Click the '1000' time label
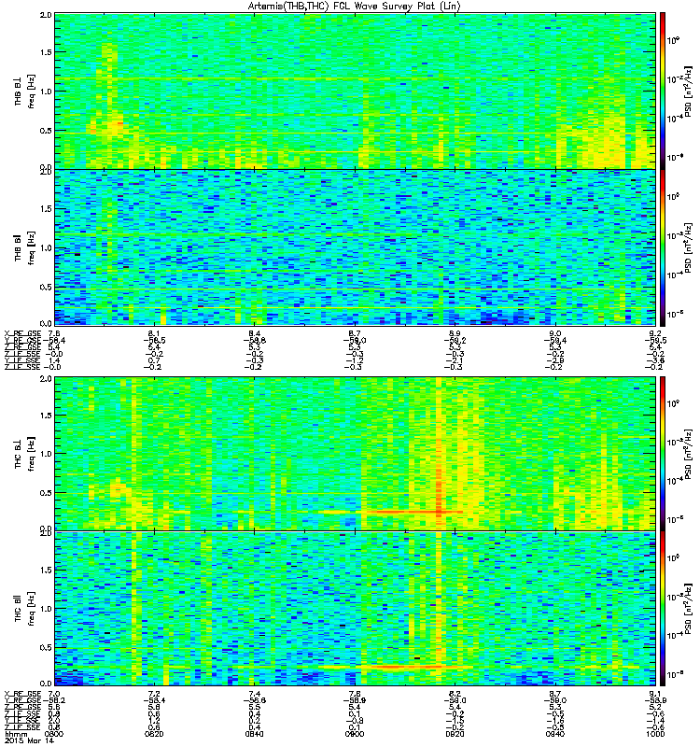The image size is (700, 747). (655, 734)
